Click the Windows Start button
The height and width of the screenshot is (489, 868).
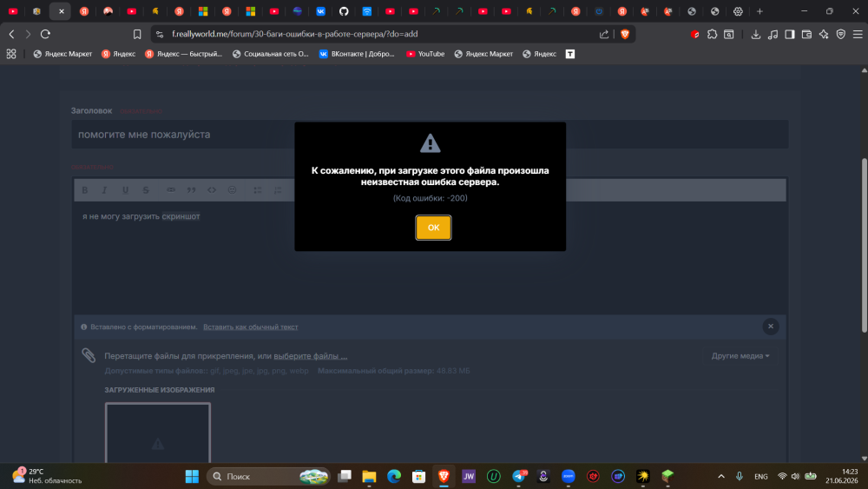click(192, 476)
